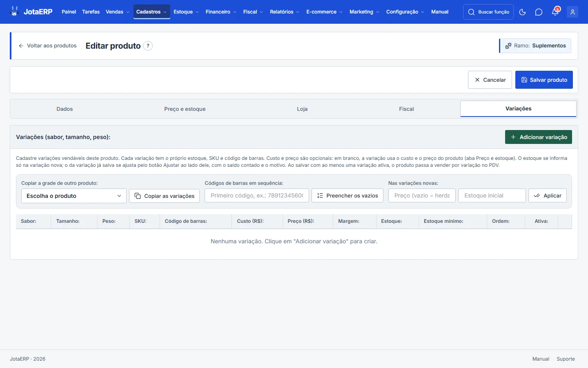Focus the Primeiro código barcode field

(x=257, y=195)
